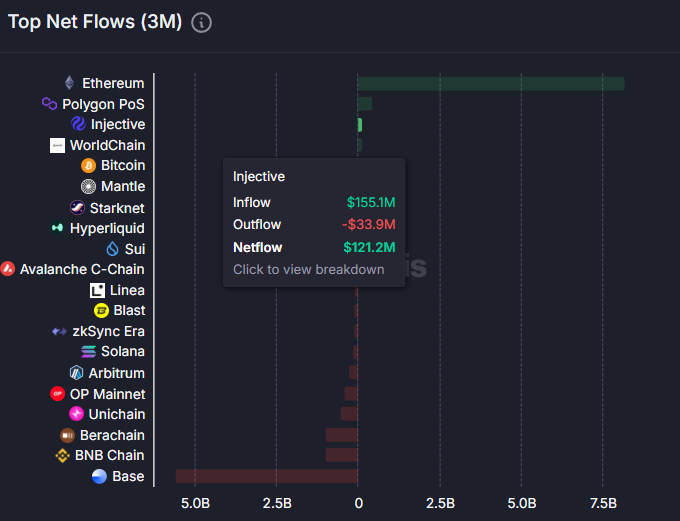Click the red Avalanche logo icon

tap(7, 269)
